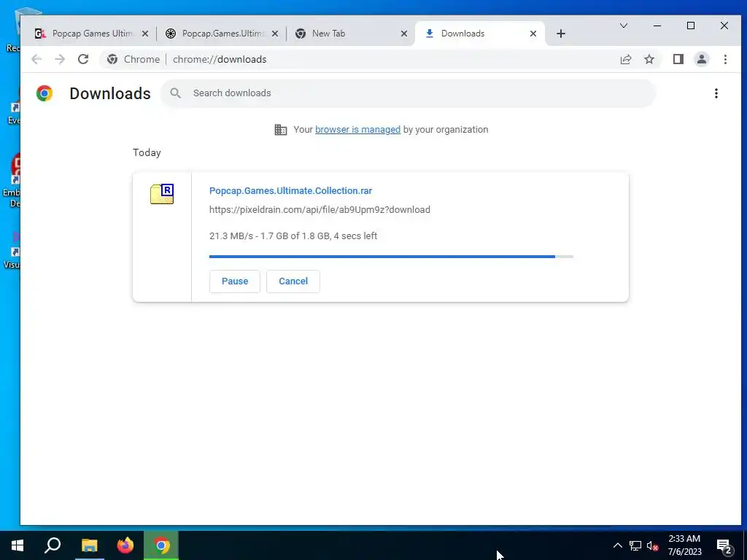Open File Explorer from the taskbar

click(89, 545)
